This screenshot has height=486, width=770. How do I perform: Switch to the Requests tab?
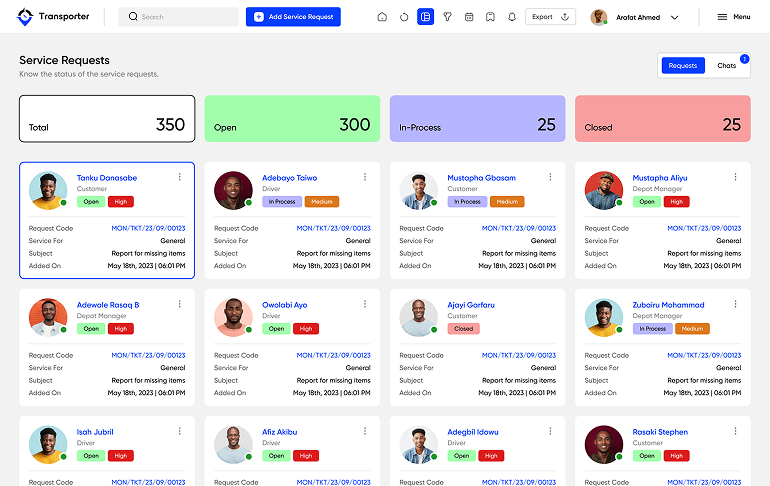[683, 65]
